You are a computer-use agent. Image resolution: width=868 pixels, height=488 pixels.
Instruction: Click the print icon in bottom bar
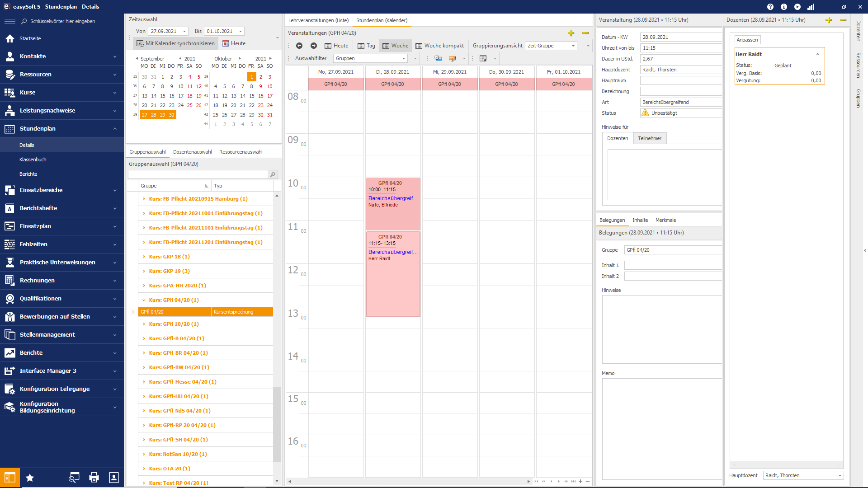(94, 478)
